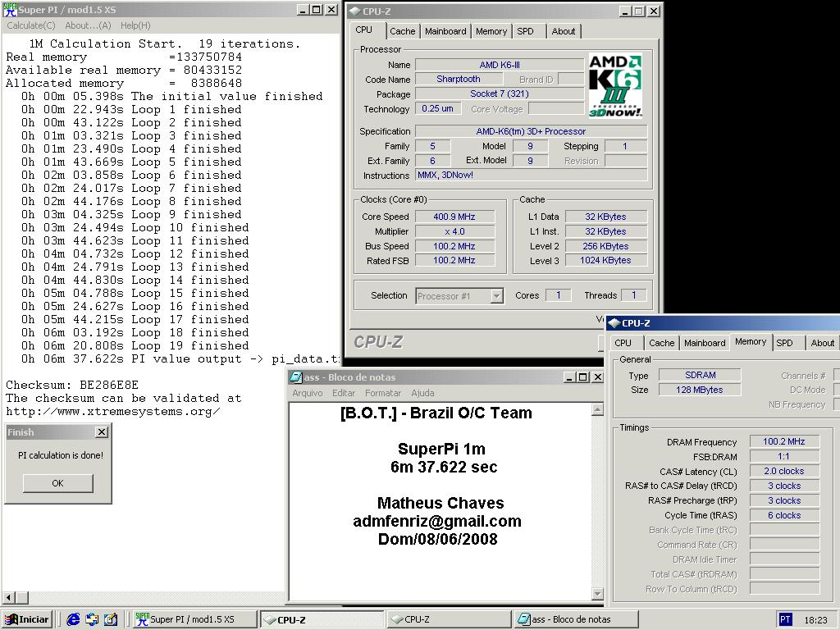Select Cache tab in the lower CPU-Z window
The width and height of the screenshot is (840, 630).
pos(662,343)
